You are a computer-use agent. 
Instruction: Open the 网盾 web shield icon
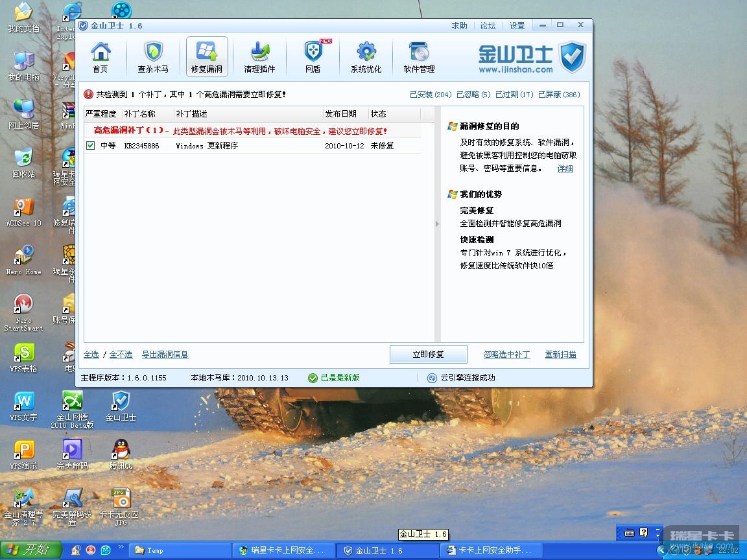click(313, 56)
